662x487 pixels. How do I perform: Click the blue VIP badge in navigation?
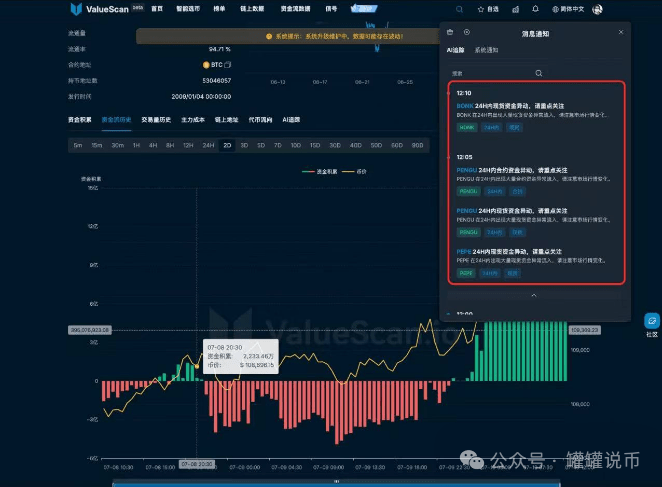364,8
